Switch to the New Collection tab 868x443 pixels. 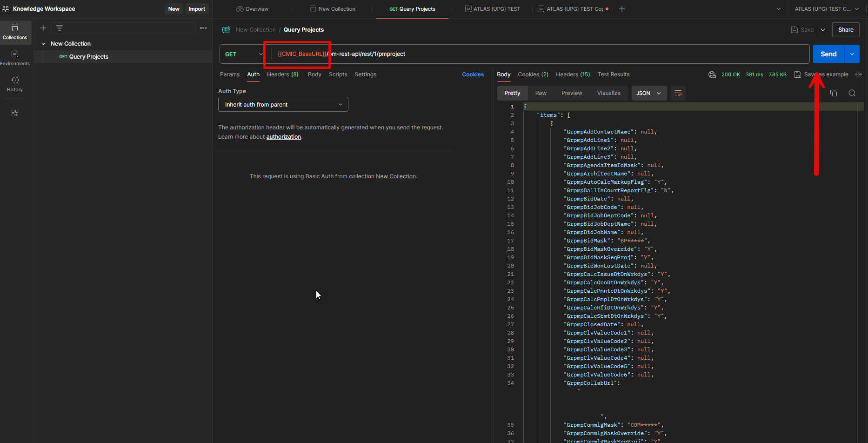[333, 9]
